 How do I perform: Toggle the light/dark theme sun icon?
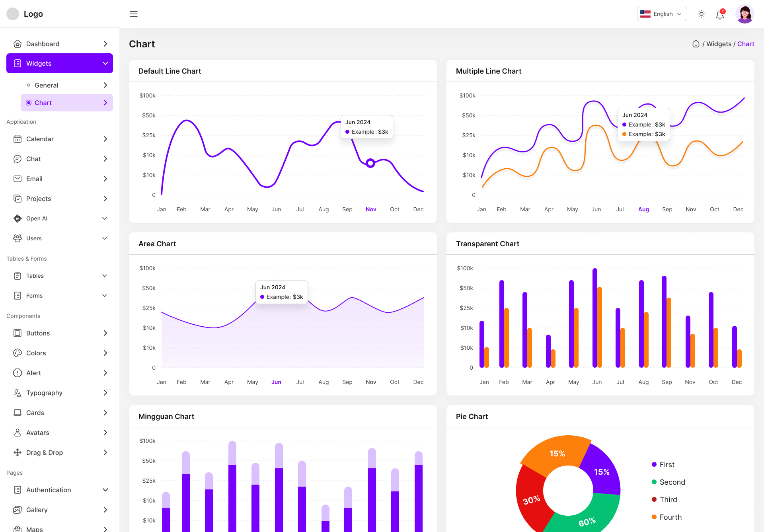click(x=702, y=14)
